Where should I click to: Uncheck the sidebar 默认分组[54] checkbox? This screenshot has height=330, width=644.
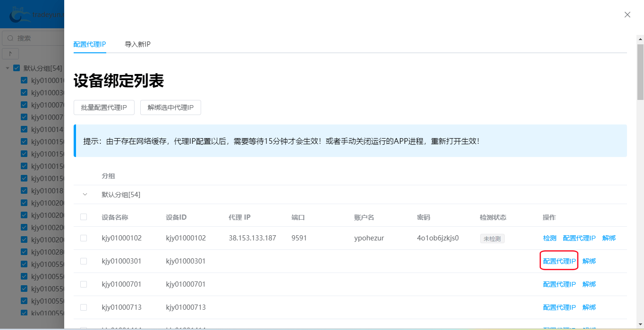(x=17, y=68)
